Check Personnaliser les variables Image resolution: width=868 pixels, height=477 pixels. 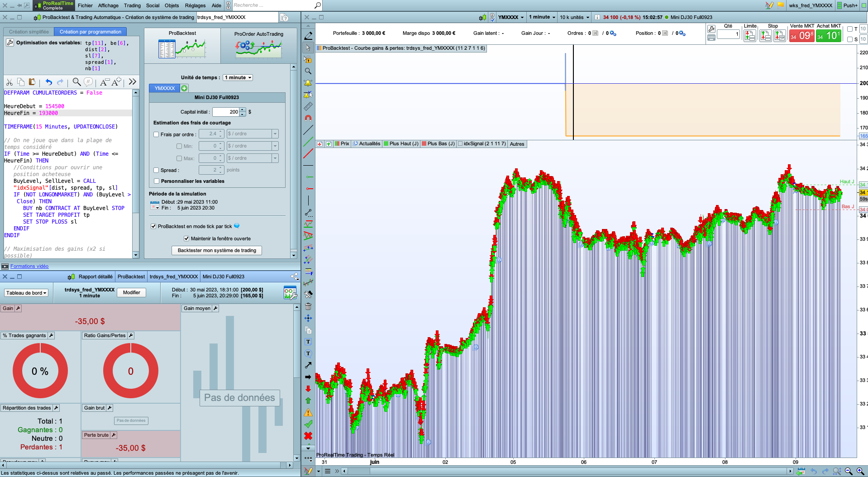click(156, 181)
